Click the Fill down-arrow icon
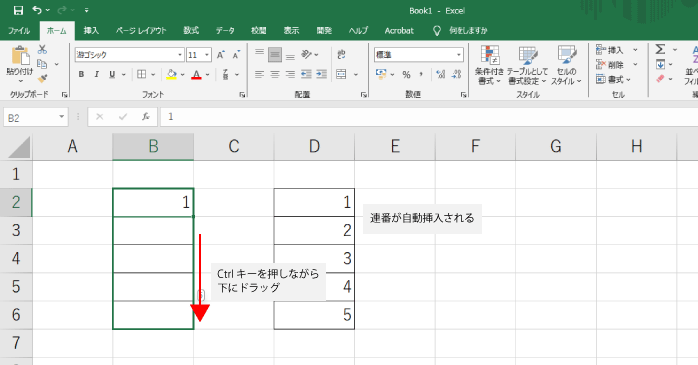 661,65
